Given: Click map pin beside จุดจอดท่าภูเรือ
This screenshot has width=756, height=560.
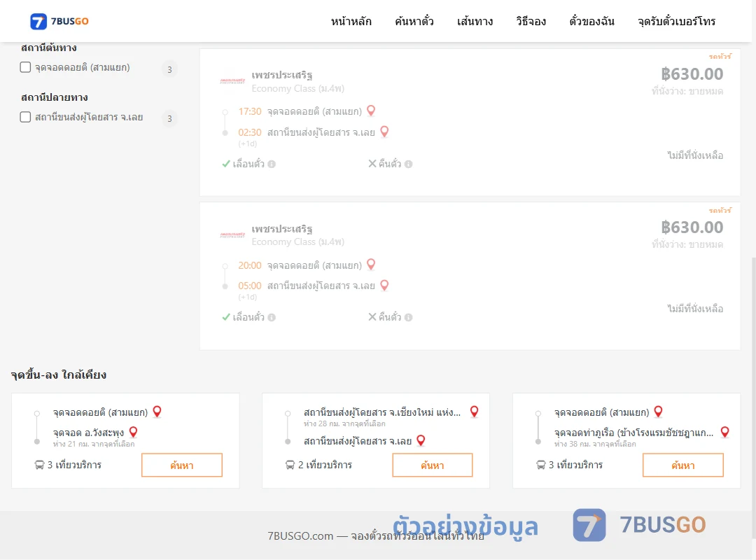Looking at the screenshot, I should point(724,432).
